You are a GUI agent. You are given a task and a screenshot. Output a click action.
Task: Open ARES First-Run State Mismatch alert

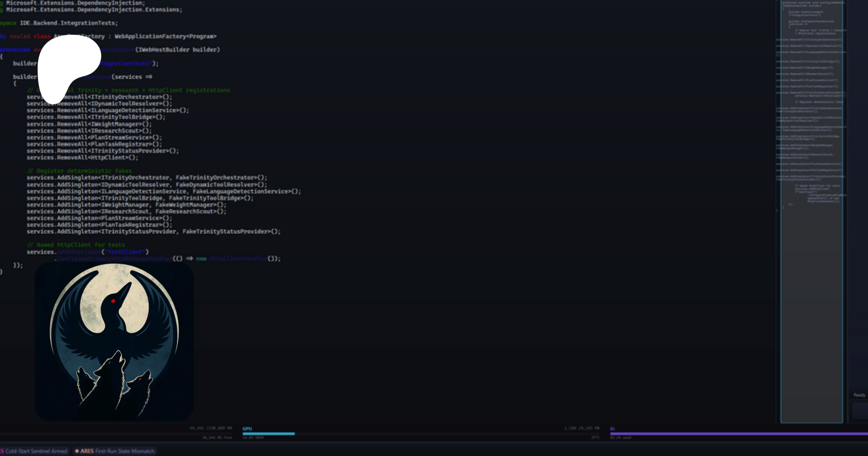117,451
